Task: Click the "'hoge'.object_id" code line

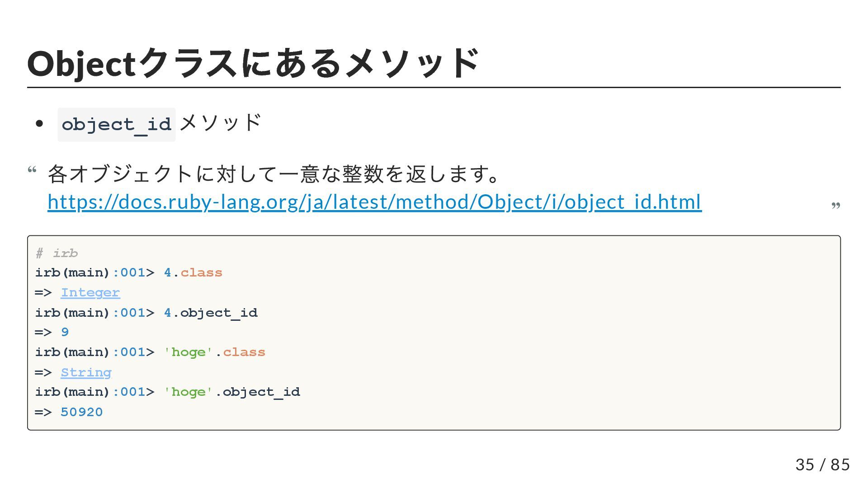Action: coord(231,392)
